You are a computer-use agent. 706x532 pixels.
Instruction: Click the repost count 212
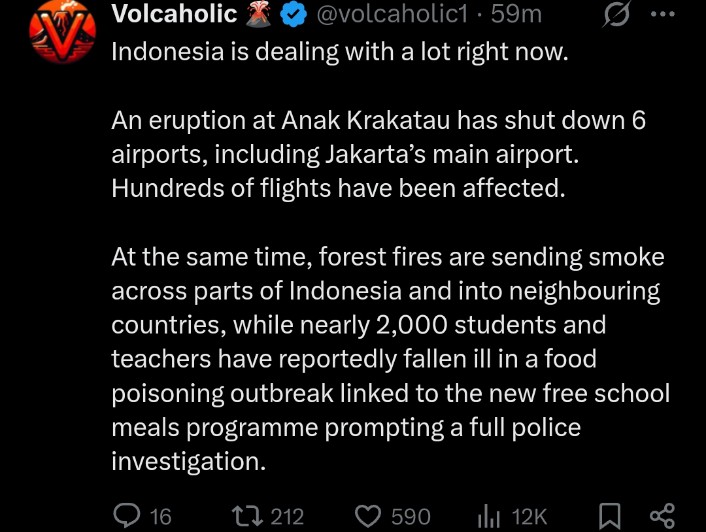pyautogui.click(x=287, y=517)
